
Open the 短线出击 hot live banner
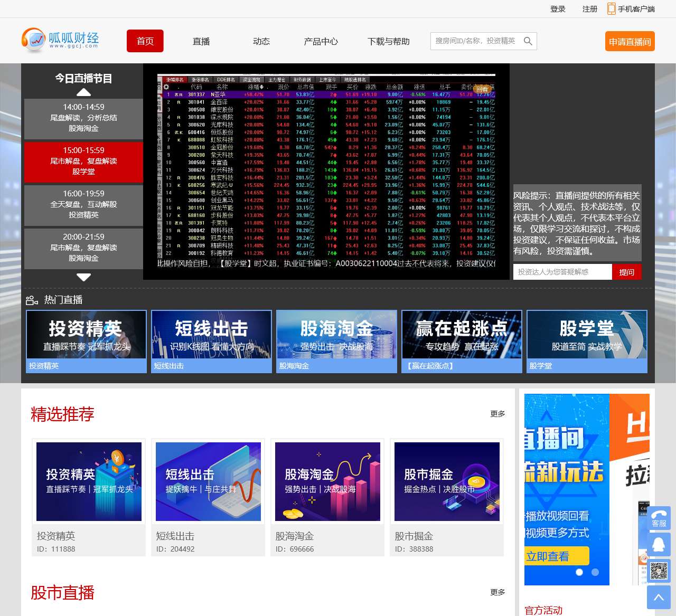[211, 342]
